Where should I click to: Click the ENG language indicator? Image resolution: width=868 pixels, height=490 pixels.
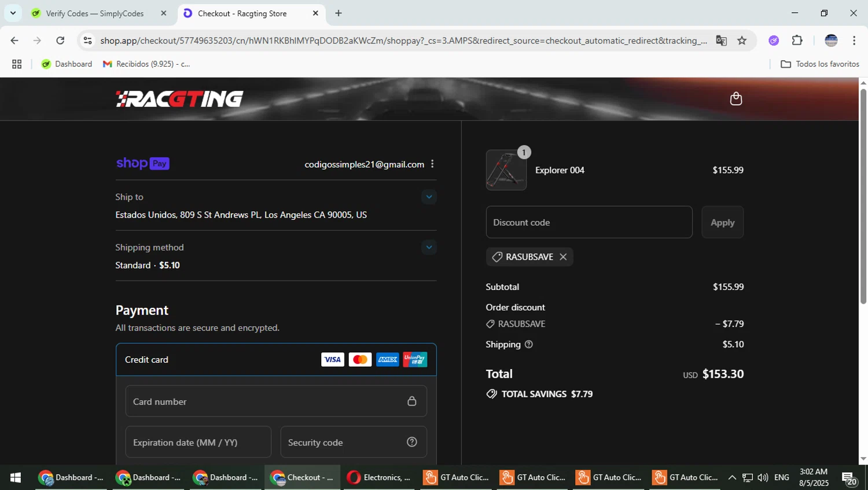[781, 477]
